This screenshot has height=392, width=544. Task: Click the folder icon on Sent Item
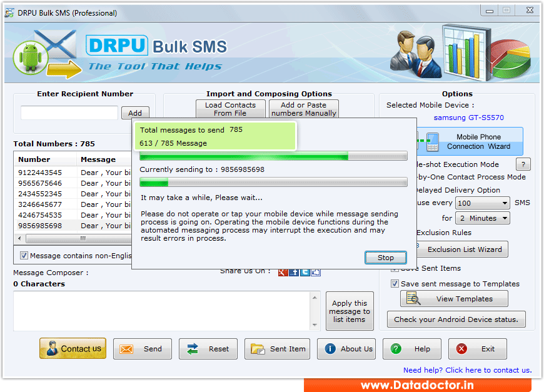[258, 349]
